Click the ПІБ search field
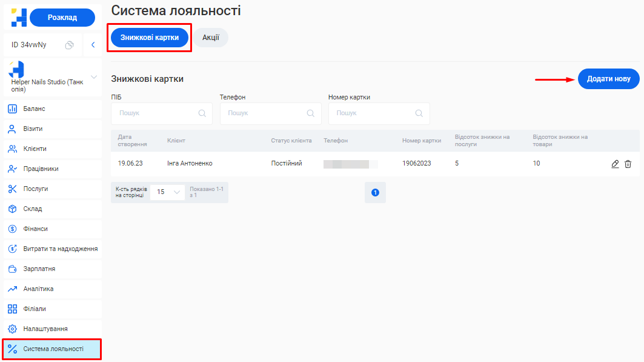Image resolution: width=644 pixels, height=362 pixels. click(161, 113)
